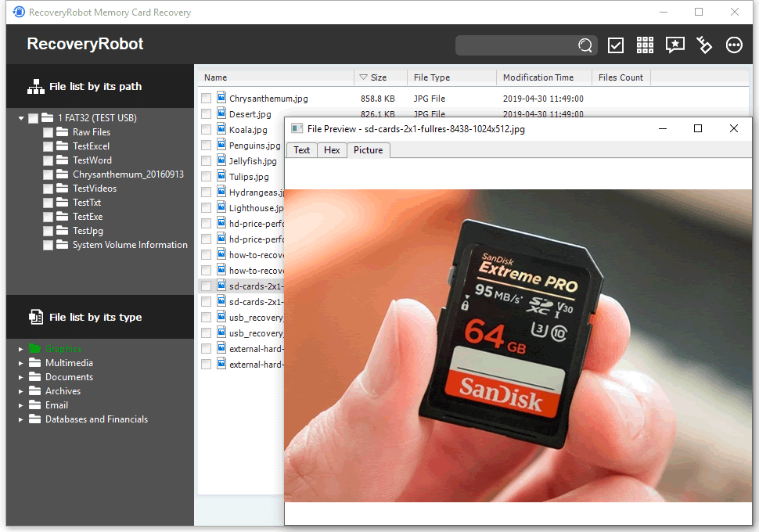This screenshot has width=759, height=532.
Task: Click the document icon beside File list by its type
Action: tap(36, 317)
